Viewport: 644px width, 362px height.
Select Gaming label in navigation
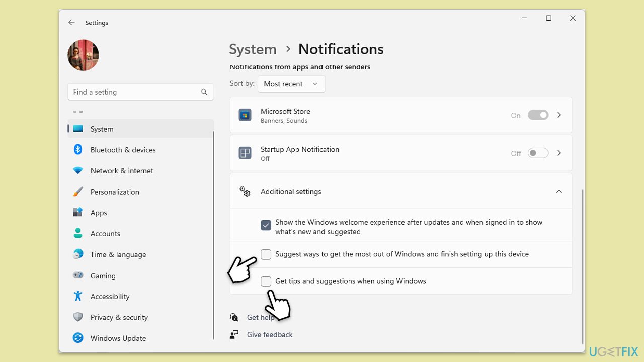pyautogui.click(x=103, y=276)
